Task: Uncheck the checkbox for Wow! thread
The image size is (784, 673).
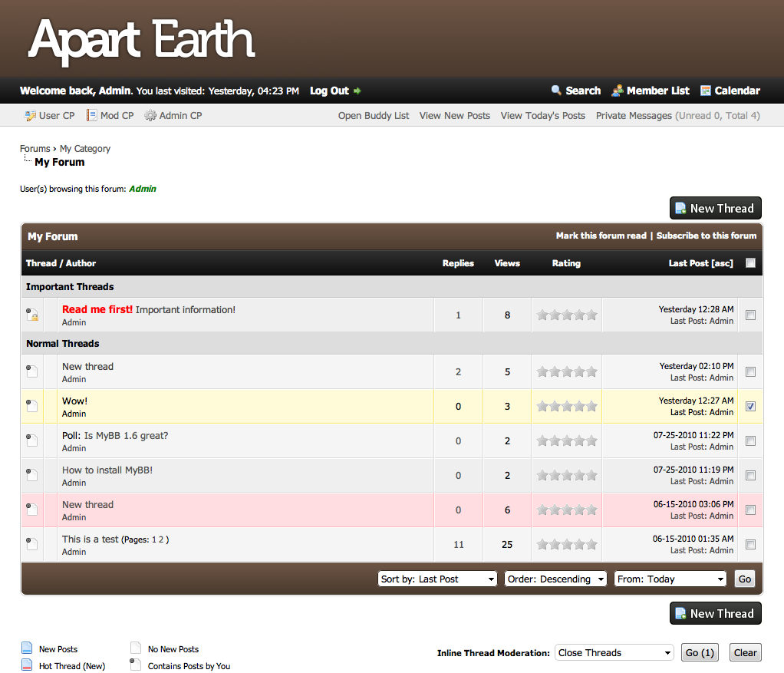Action: (x=750, y=407)
